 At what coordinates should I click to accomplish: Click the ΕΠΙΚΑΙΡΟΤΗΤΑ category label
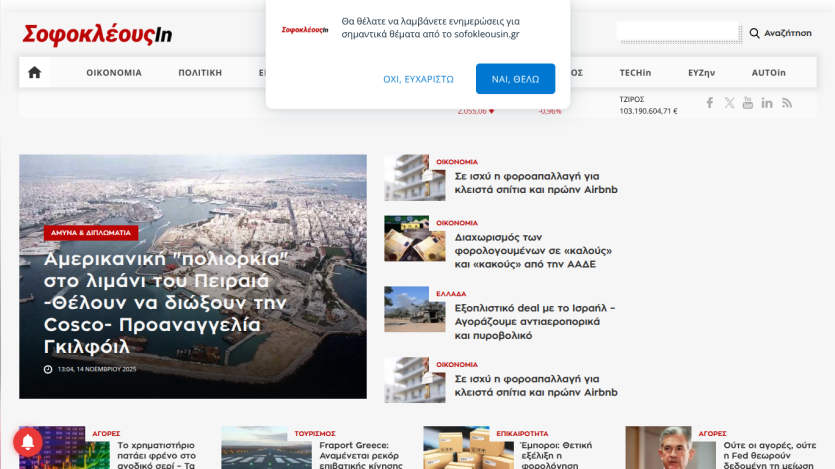coord(522,434)
